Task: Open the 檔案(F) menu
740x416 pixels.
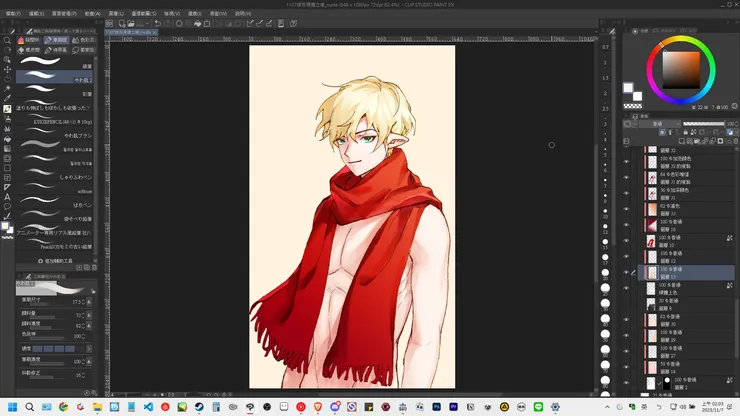Action: tap(13, 14)
